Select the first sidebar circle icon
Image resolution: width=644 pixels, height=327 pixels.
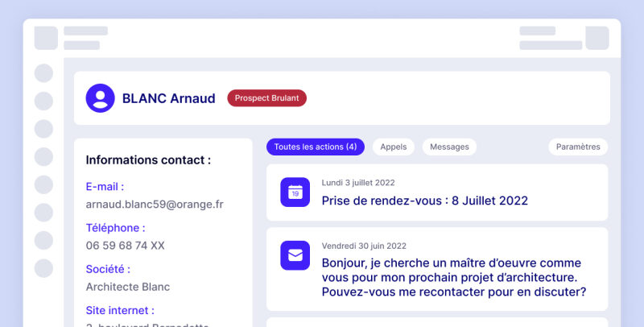pyautogui.click(x=43, y=73)
